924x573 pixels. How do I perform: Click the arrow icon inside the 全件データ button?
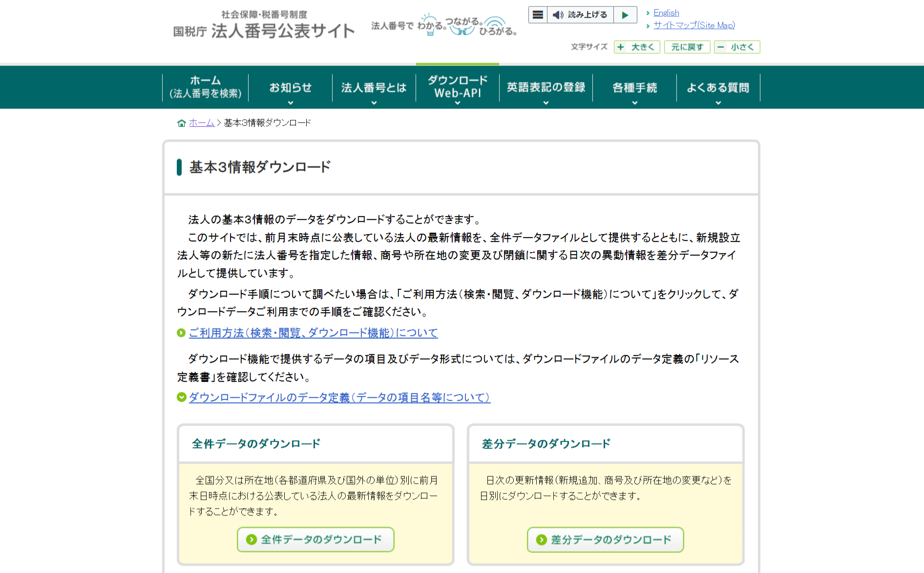252,539
